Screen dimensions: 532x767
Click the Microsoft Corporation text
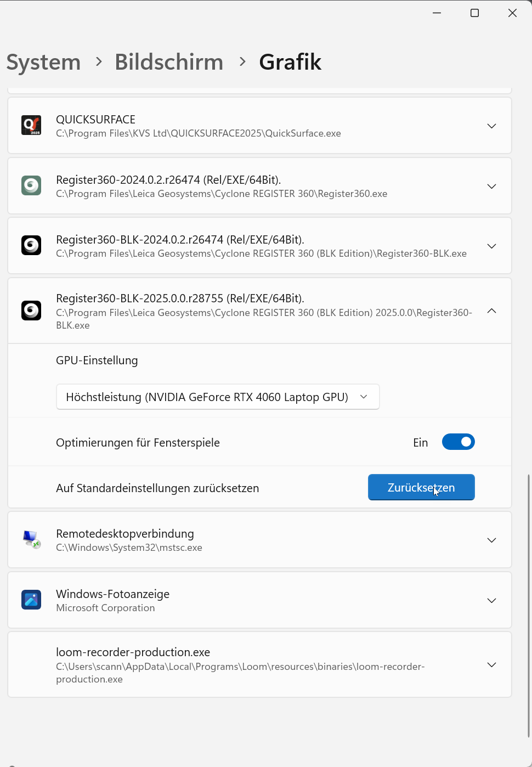pyautogui.click(x=105, y=608)
